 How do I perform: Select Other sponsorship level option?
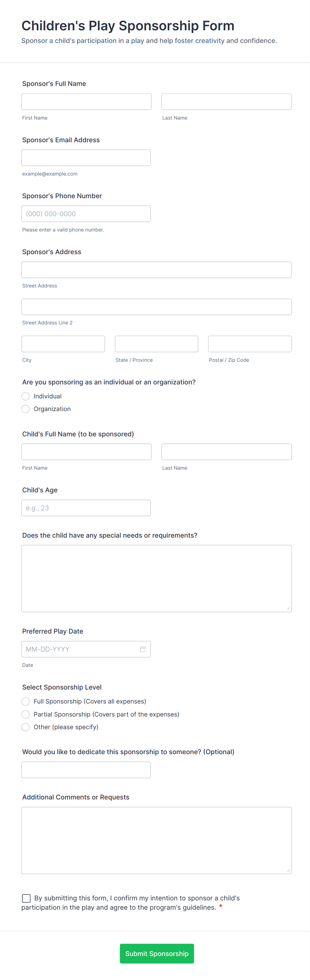(x=26, y=727)
